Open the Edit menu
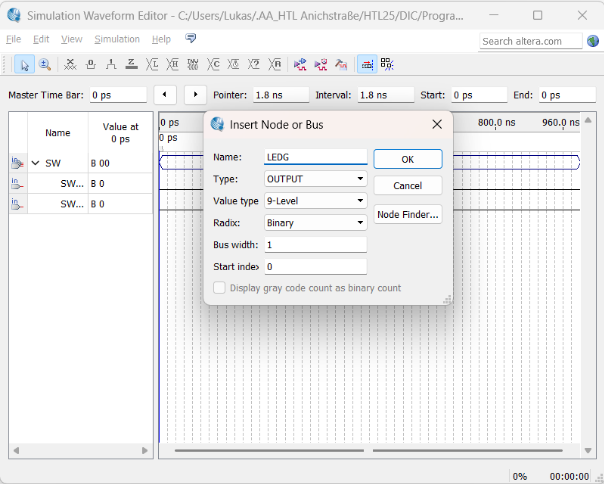 [41, 39]
